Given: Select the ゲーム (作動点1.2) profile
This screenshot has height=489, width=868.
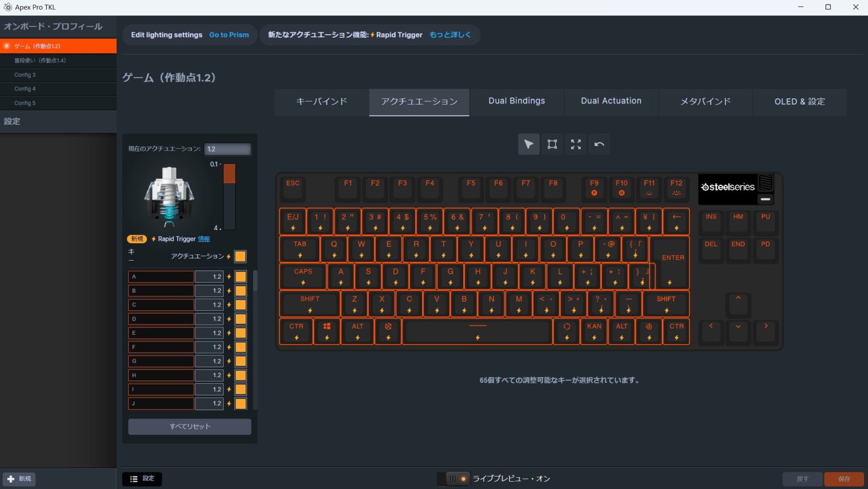Looking at the screenshot, I should point(58,46).
